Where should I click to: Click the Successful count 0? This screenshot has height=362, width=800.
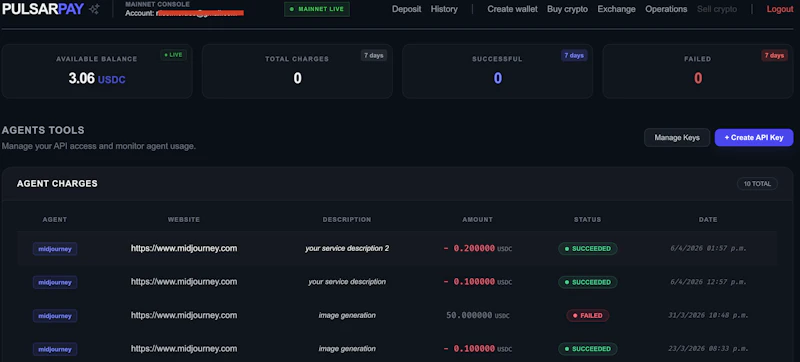click(497, 79)
